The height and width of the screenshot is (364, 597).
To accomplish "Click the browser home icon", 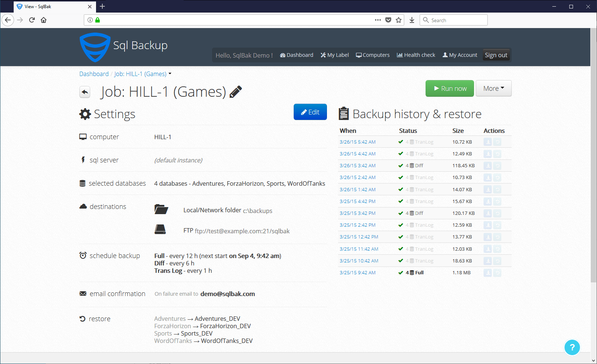I will (x=44, y=20).
